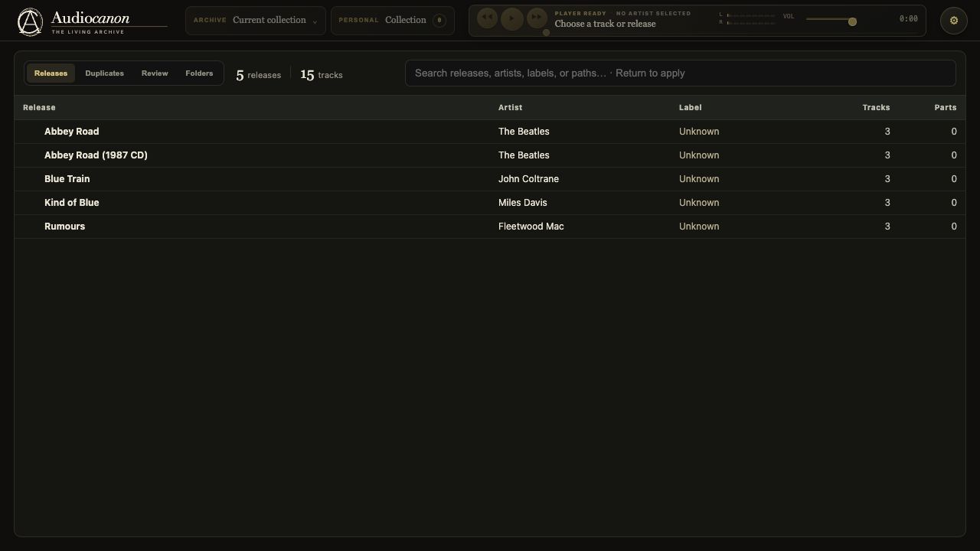Skip ahead with the fast-forward button
This screenshot has height=551, width=980.
(x=537, y=18)
